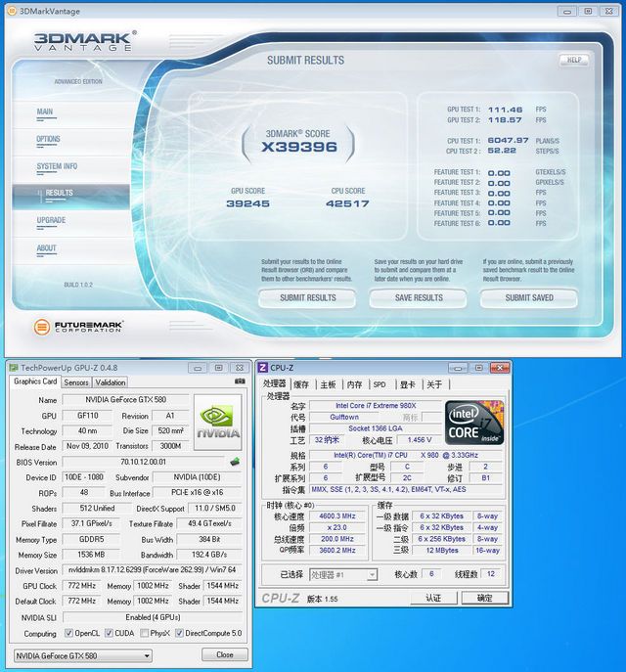Switch to the Sensors tab in GPU-Z
The image size is (626, 672).
(x=76, y=382)
